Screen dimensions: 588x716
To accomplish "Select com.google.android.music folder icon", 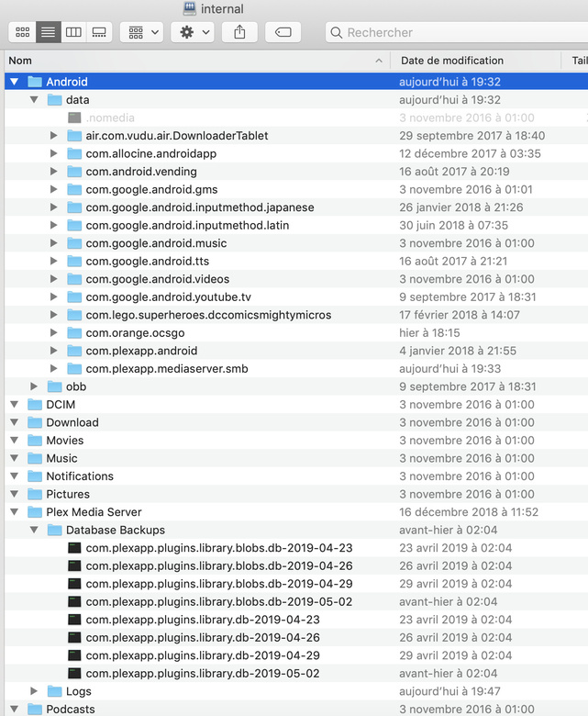I will tap(74, 243).
